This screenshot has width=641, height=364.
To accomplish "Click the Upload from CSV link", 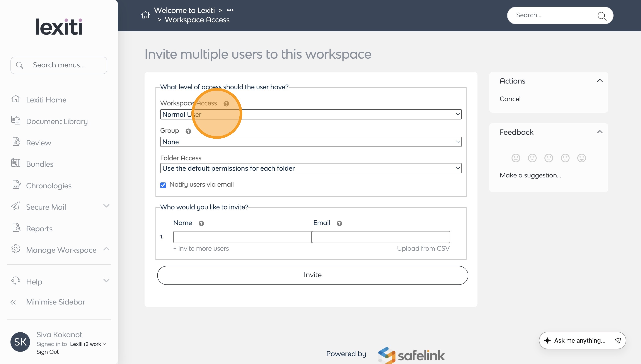I will tap(423, 248).
